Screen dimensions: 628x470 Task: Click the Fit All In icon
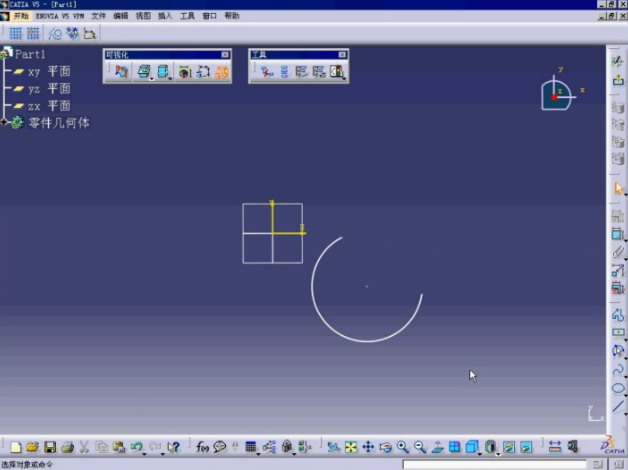tap(351, 447)
